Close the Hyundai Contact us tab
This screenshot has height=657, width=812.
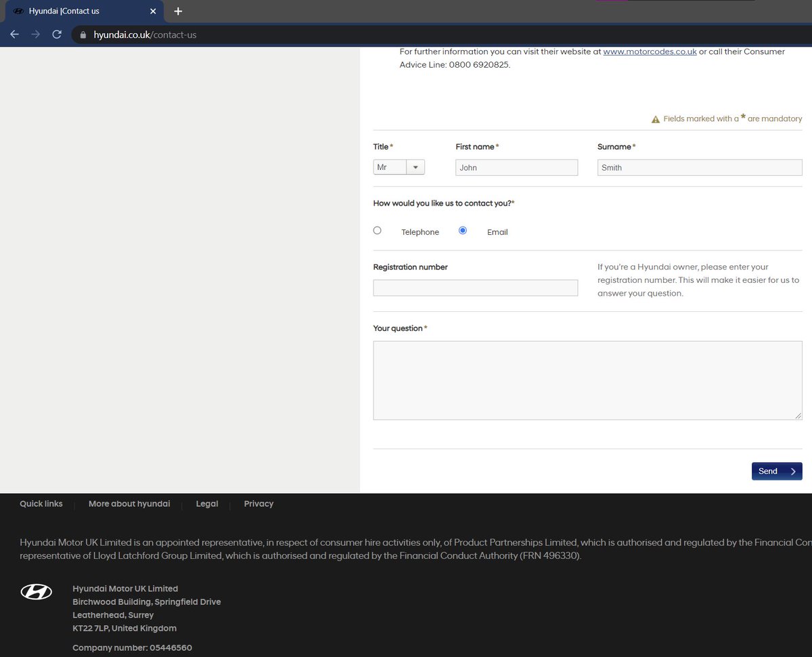153,11
